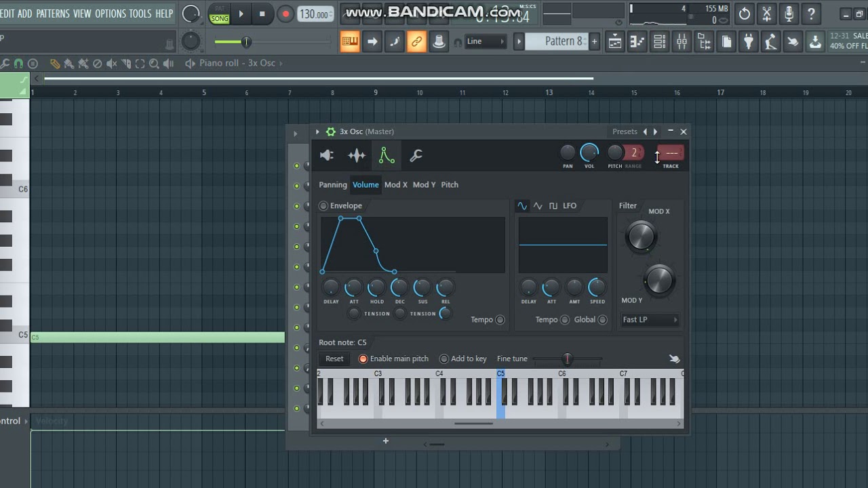Viewport: 868px width, 488px height.
Task: Click the undo history icon
Action: click(x=745, y=14)
